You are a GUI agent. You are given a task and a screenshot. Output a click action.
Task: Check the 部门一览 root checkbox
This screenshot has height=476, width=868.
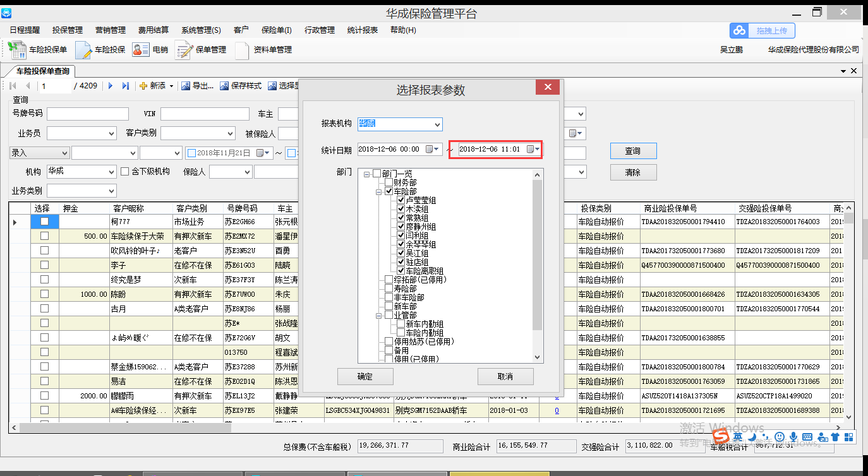pyautogui.click(x=377, y=174)
